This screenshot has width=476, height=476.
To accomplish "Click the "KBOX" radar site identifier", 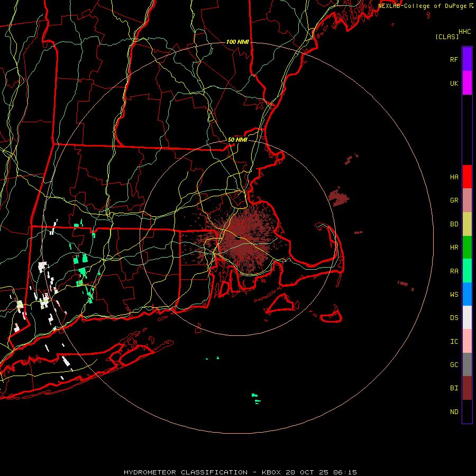I will 271,472.
